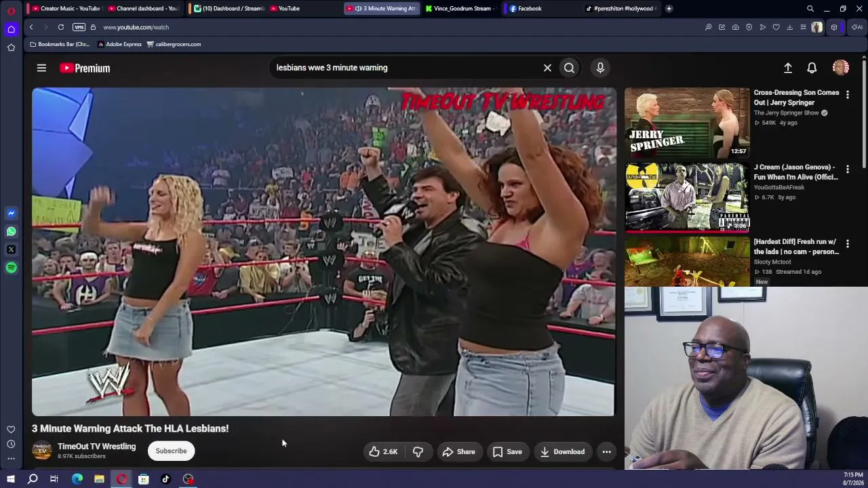The width and height of the screenshot is (868, 488).
Task: Open the YouTube guide hamburger menu
Action: [x=41, y=68]
